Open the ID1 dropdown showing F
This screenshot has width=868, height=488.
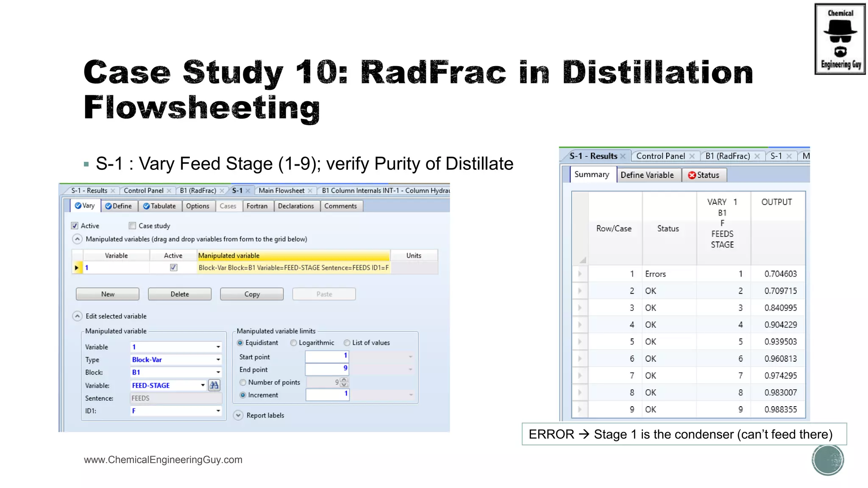pyautogui.click(x=218, y=411)
